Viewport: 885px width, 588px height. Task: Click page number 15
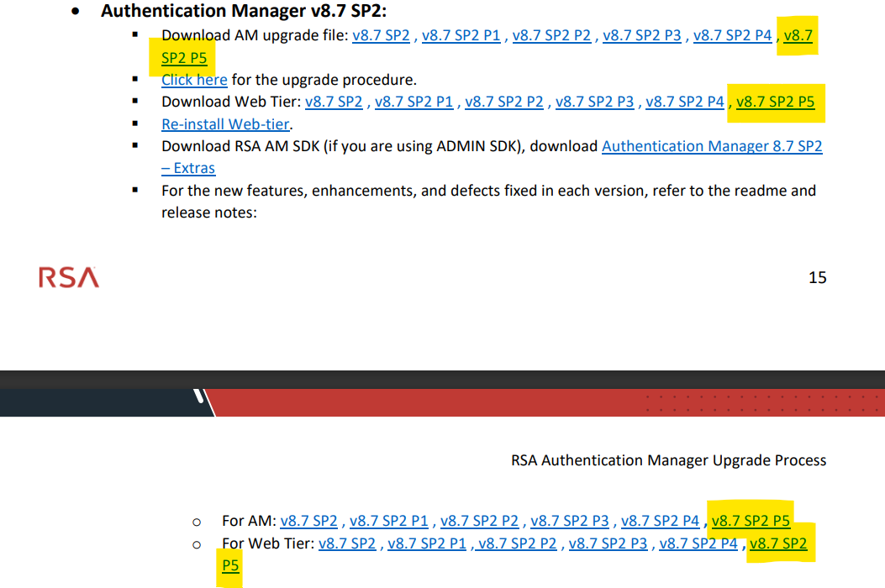point(817,278)
